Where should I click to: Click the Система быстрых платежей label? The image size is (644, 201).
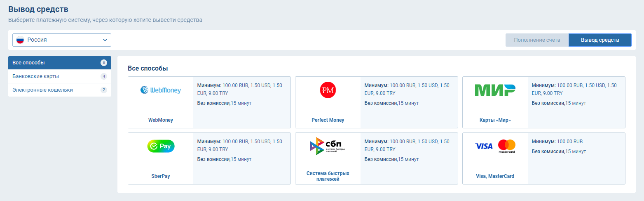328,176
